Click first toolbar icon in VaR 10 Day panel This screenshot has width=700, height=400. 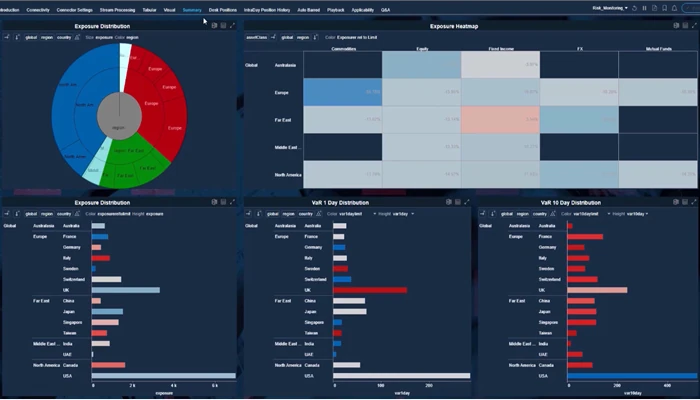(x=482, y=214)
